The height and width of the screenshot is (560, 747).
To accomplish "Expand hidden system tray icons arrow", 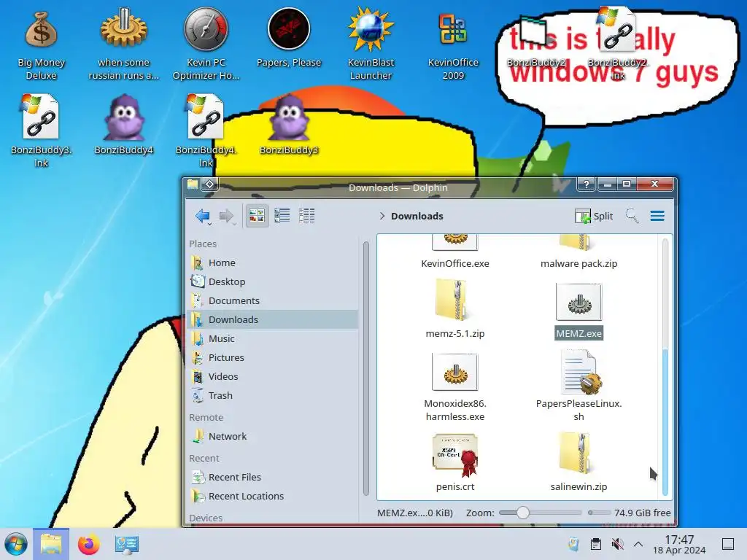I will 638,544.
